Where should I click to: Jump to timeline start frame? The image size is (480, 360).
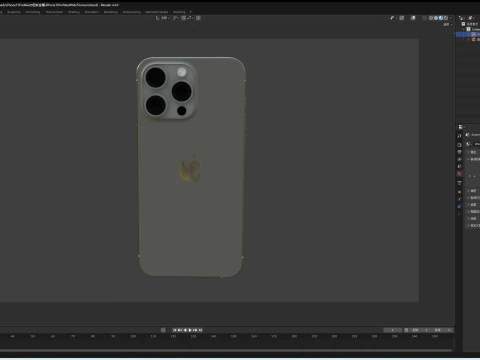(x=174, y=330)
